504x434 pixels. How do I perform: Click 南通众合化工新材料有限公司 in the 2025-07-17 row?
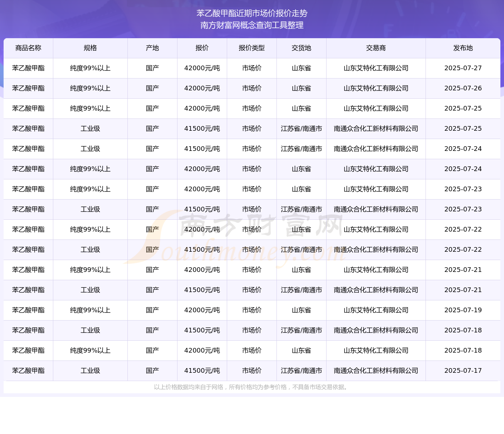click(376, 371)
